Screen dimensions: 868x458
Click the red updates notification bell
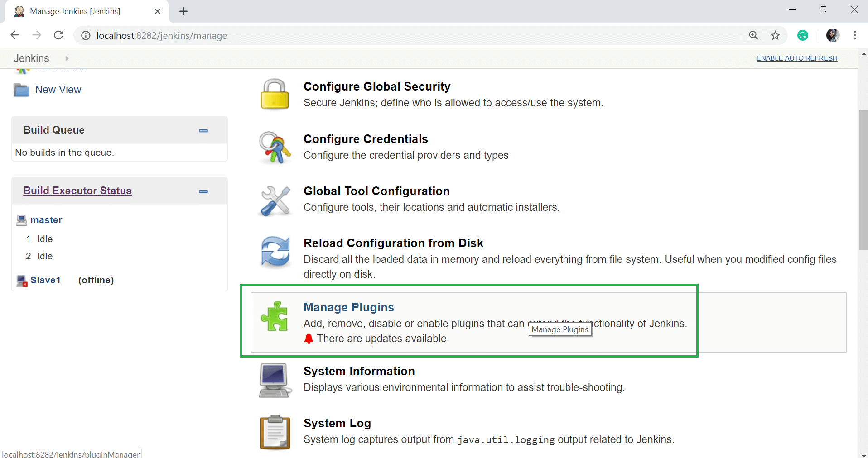(x=309, y=339)
